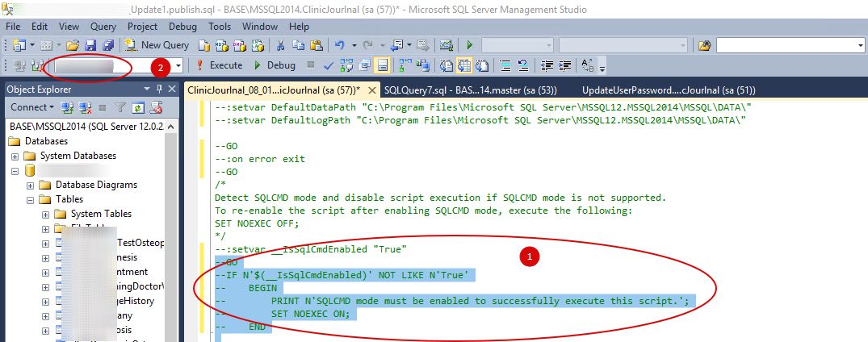
Task: Click Disconnect icon in Object Explorer
Action: click(85, 106)
